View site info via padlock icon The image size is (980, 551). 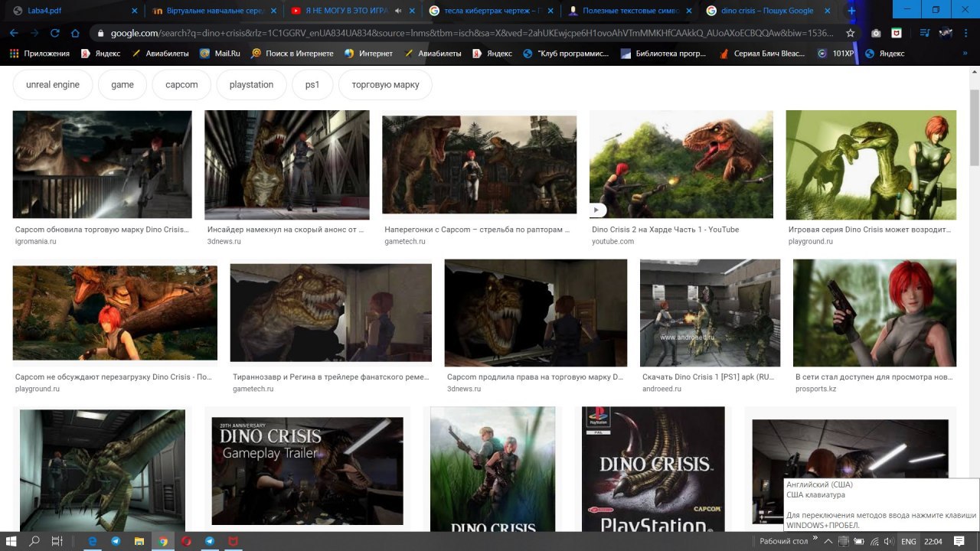100,33
